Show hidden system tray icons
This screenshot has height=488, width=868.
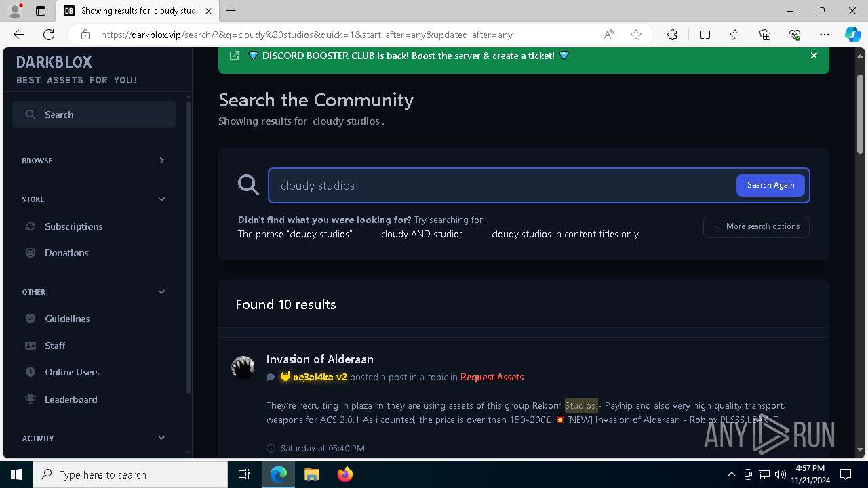pos(731,474)
